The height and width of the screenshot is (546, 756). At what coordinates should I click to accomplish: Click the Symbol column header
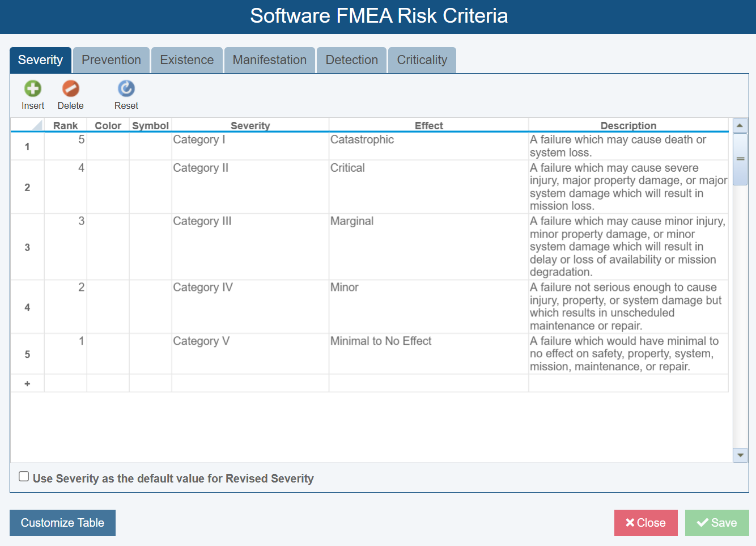tap(151, 125)
